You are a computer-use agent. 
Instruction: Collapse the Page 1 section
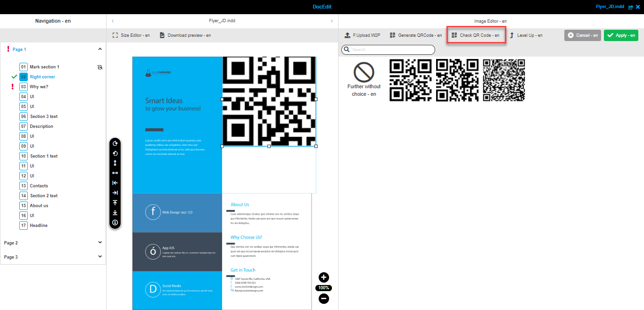click(x=99, y=49)
